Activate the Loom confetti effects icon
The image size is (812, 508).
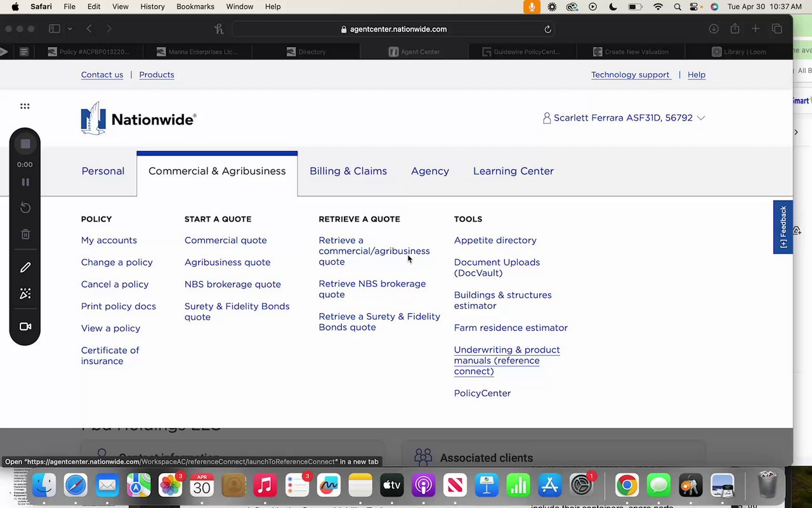[x=25, y=293]
